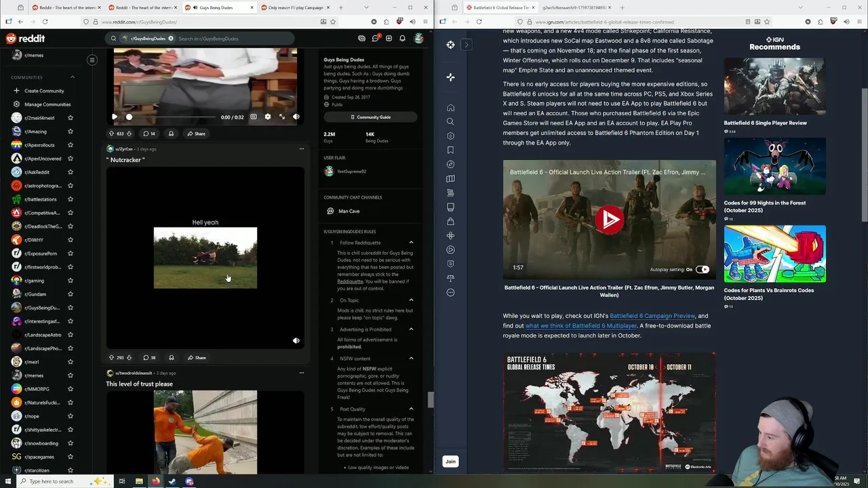Open IGN bookmark icon in sidebar

click(450, 150)
